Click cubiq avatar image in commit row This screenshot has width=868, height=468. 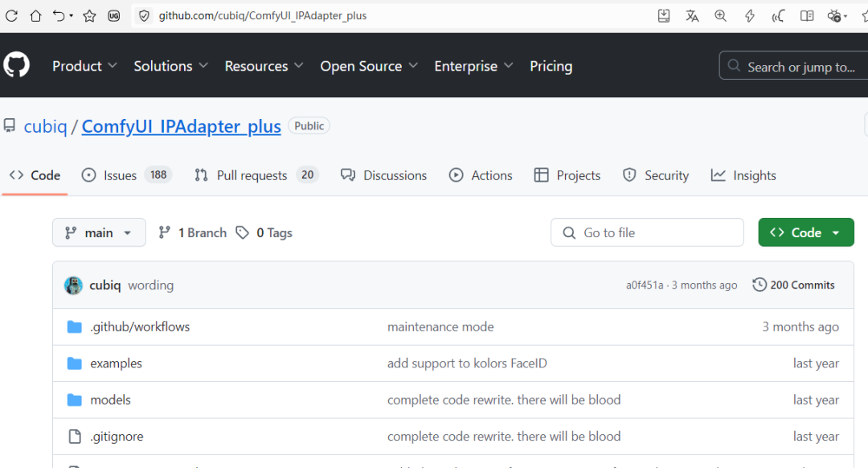73,285
